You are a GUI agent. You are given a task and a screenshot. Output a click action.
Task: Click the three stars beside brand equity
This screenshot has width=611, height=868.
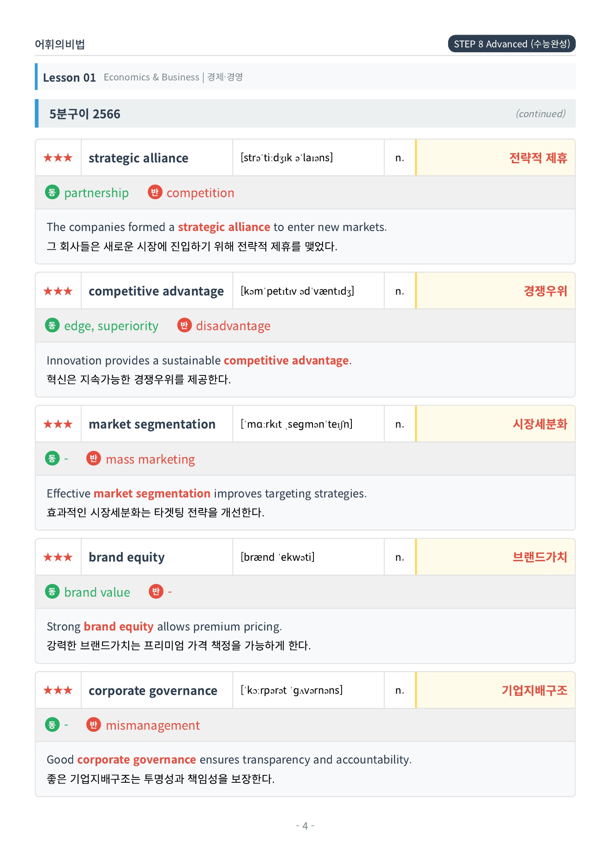(x=58, y=557)
